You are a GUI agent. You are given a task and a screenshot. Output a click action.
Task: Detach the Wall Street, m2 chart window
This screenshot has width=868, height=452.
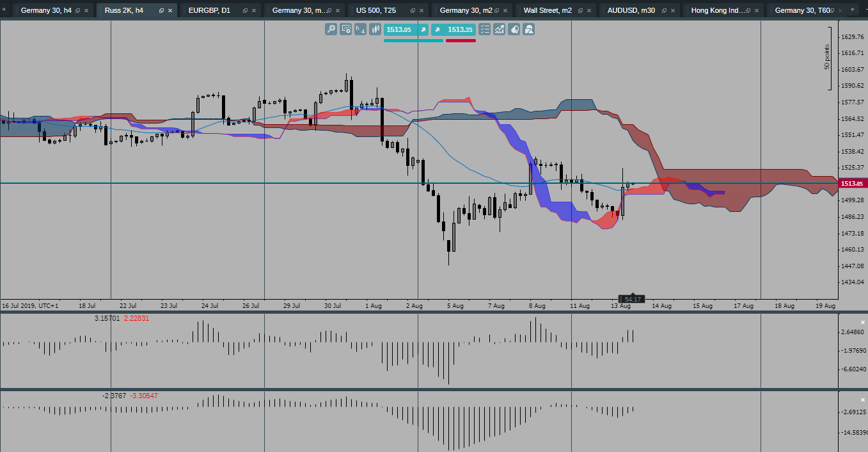click(x=580, y=11)
